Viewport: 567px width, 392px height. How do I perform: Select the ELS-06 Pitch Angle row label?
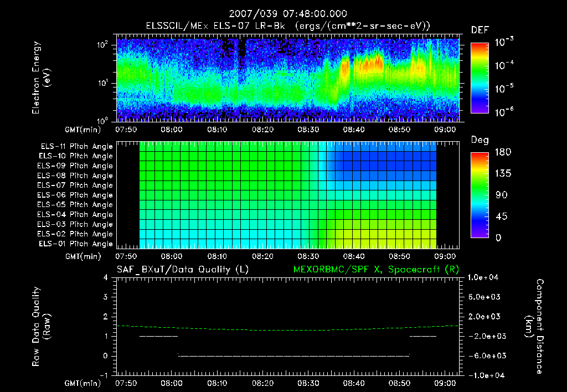(x=75, y=195)
